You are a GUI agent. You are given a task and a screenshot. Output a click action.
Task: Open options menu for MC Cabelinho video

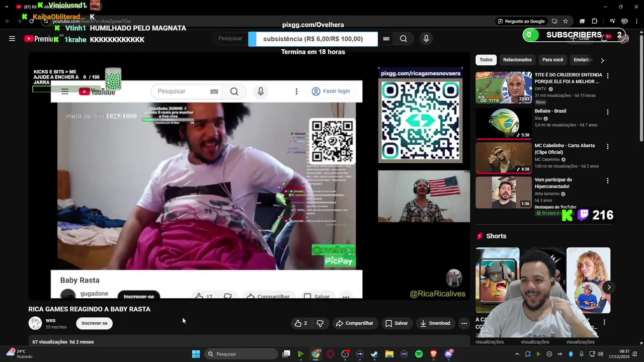pos(608,147)
